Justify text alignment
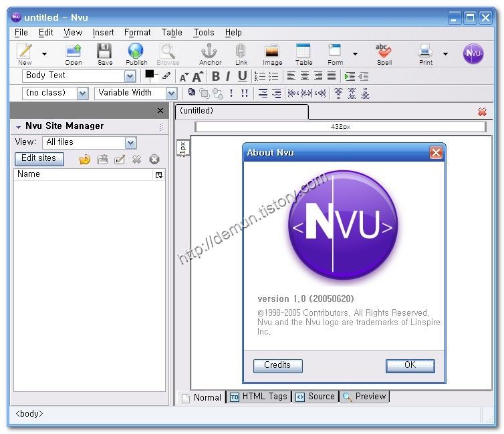This screenshot has width=504, height=434. [332, 76]
